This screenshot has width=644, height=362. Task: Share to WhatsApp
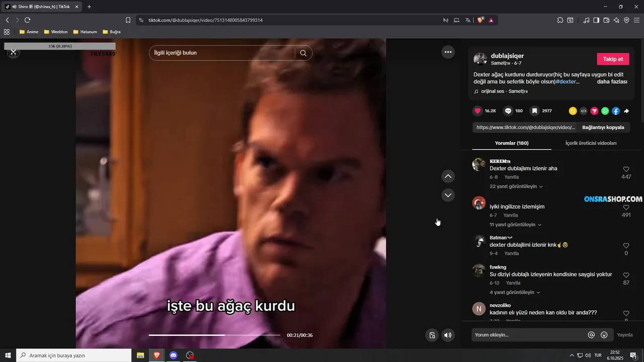tap(605, 111)
